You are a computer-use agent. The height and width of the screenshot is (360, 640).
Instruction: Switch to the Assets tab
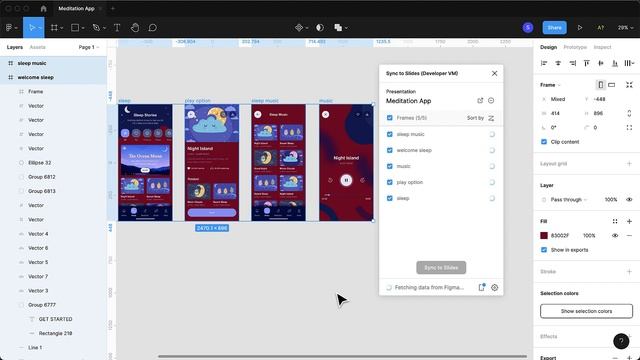click(x=38, y=47)
